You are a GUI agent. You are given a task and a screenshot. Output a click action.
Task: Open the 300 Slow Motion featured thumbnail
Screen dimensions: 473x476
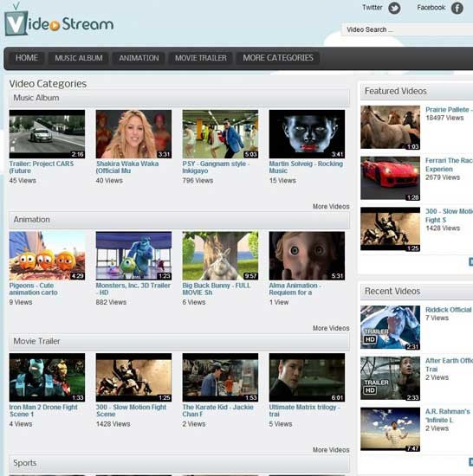391,229
